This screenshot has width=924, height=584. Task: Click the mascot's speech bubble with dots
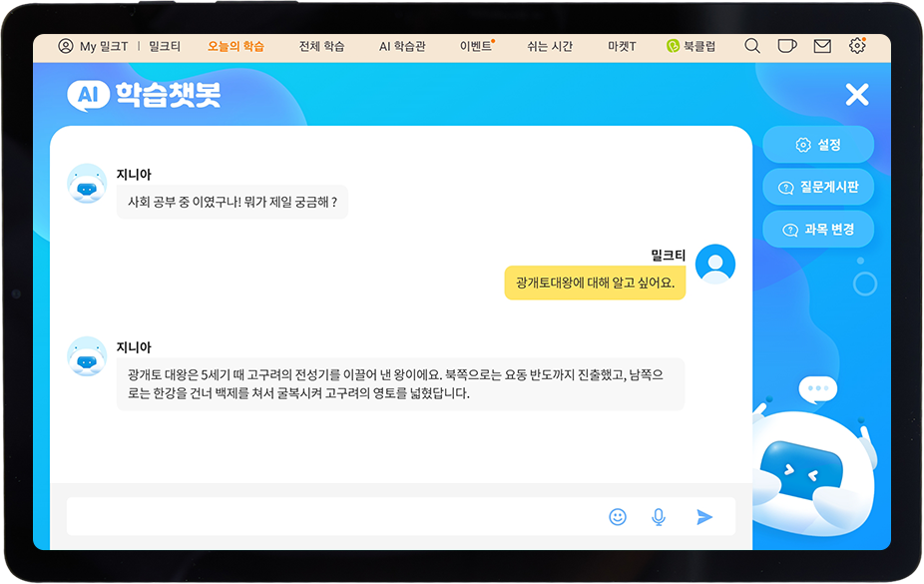[x=817, y=389]
